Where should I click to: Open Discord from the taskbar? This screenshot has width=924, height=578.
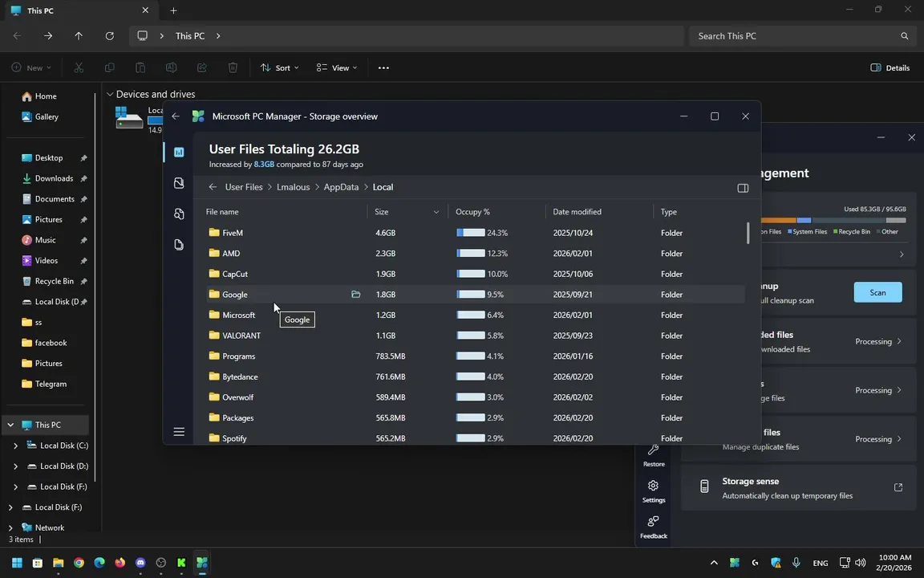click(x=140, y=563)
